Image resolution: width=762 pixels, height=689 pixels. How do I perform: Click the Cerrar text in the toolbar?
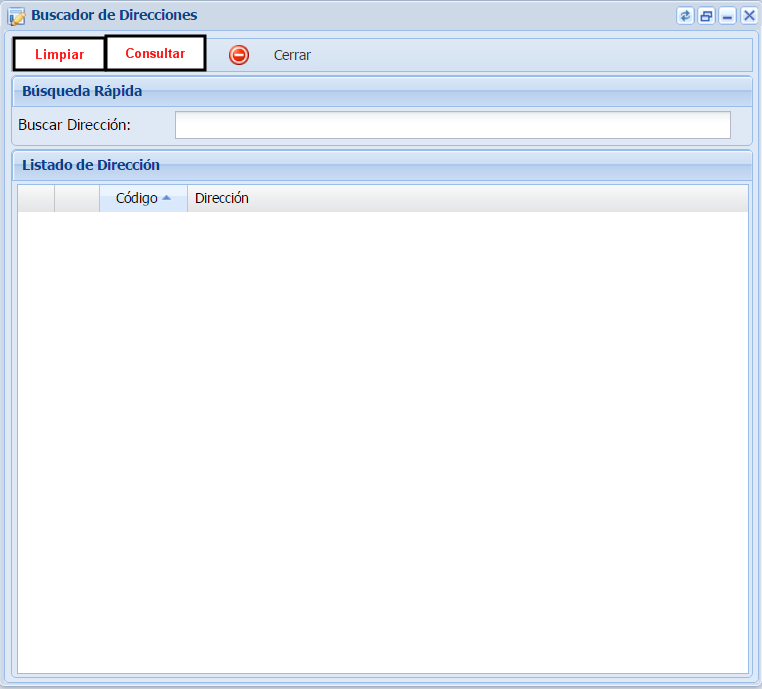(292, 55)
